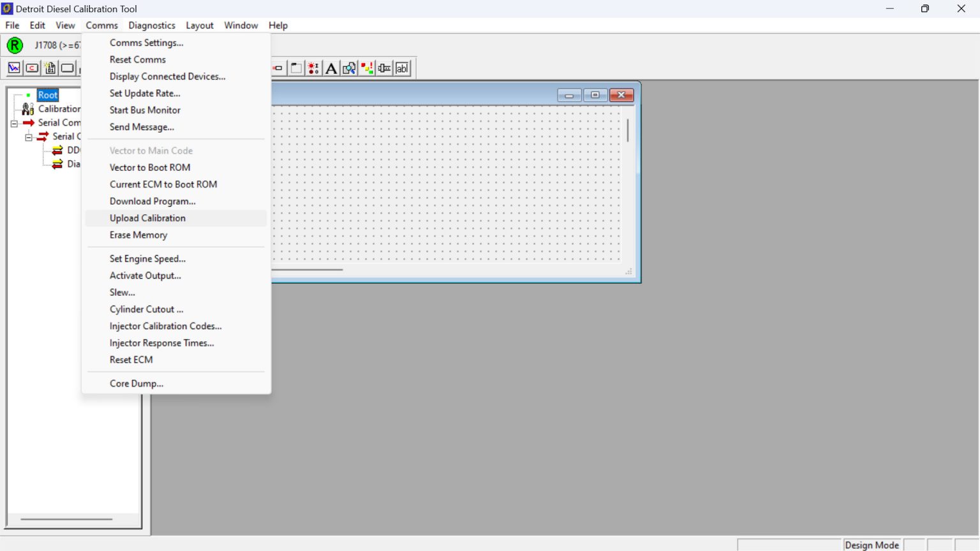Viewport: 980px width, 551px height.
Task: Select the Core Dump command
Action: pyautogui.click(x=136, y=383)
